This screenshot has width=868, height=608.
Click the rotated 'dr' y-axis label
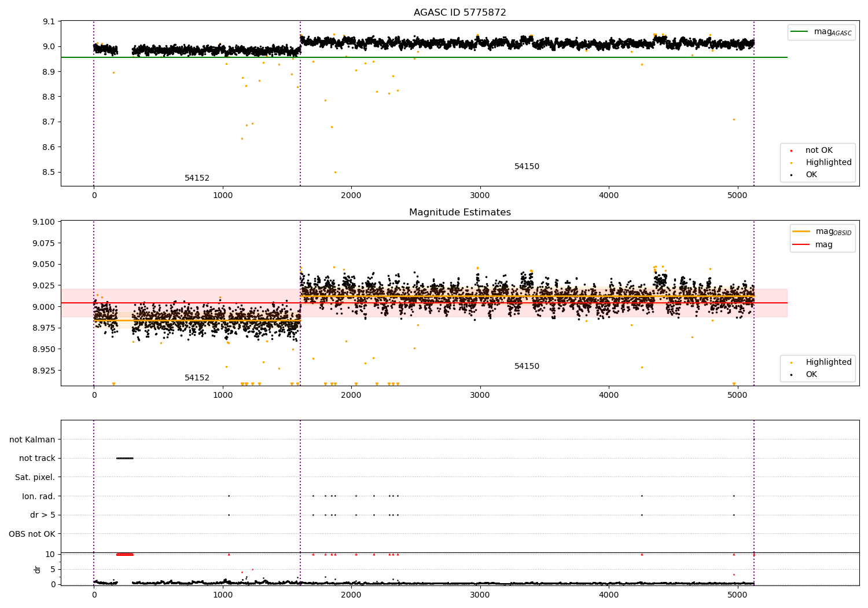click(38, 569)
